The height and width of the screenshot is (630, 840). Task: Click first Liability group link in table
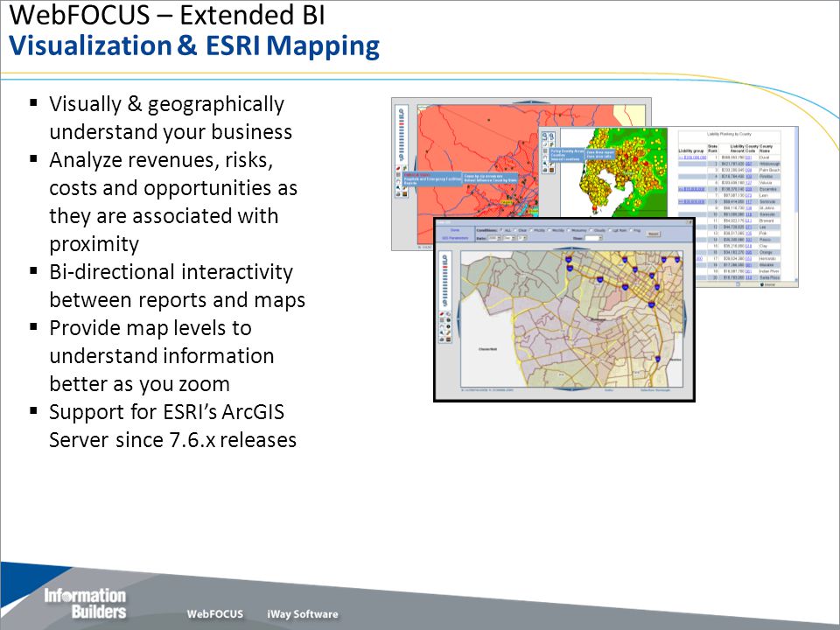coord(692,157)
